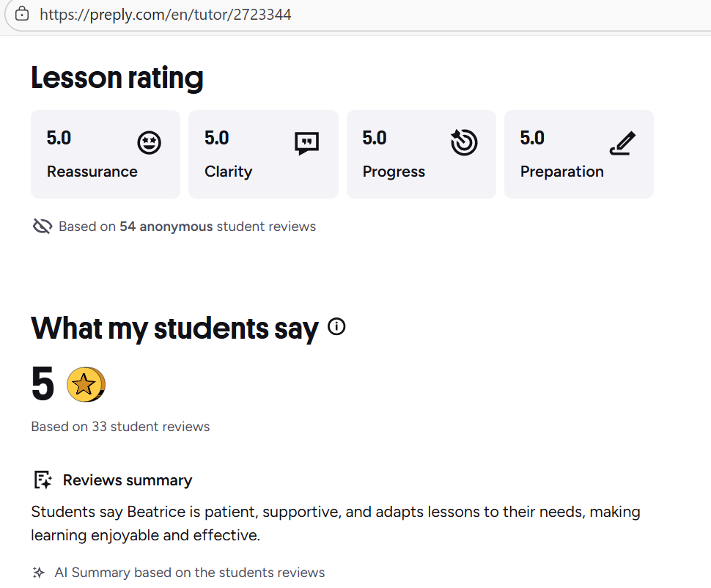Click the lock icon in address bar
The height and width of the screenshot is (588, 711).
click(22, 14)
